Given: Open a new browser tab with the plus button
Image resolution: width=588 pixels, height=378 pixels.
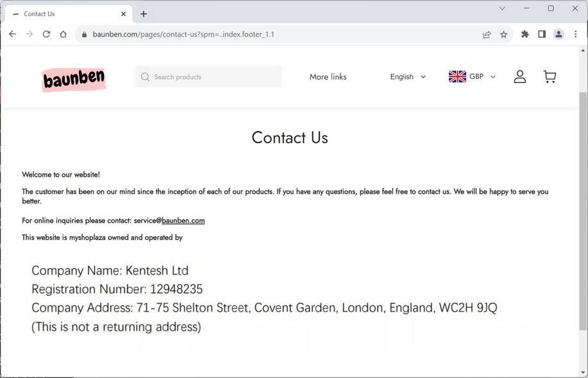Looking at the screenshot, I should pyautogui.click(x=144, y=13).
